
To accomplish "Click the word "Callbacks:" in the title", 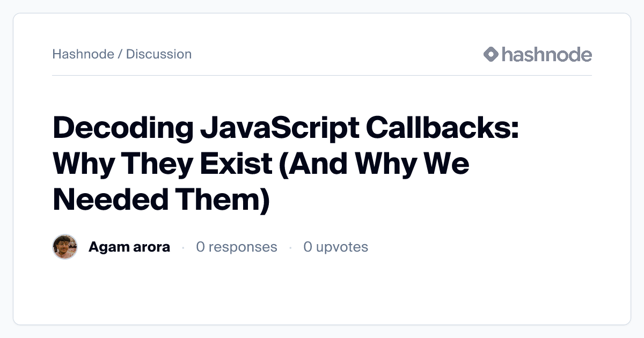I will click(443, 129).
